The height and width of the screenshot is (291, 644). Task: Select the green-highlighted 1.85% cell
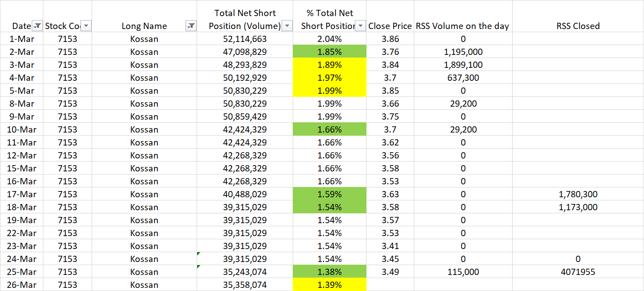tap(329, 51)
